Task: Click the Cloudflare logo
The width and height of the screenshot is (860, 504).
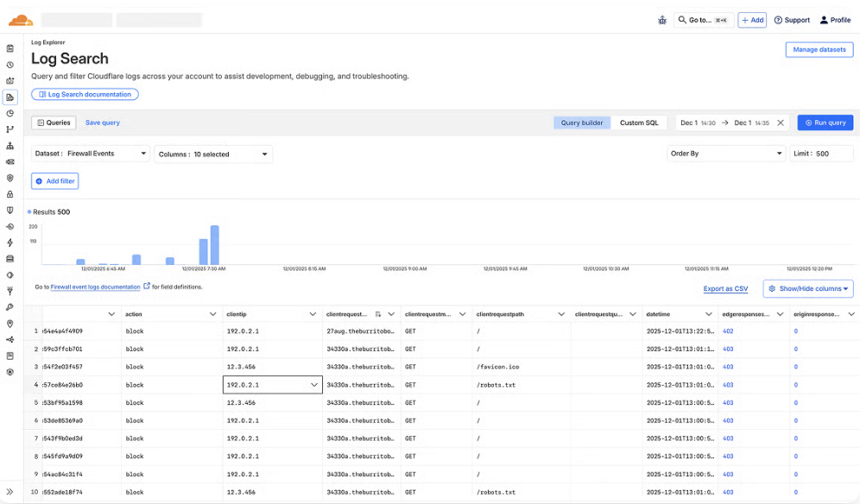Action: (21, 19)
